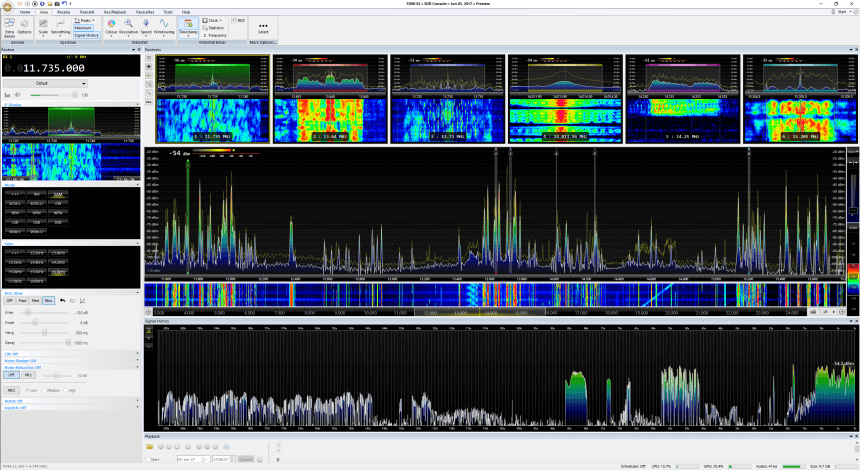Open the Peaks dropdown
This screenshot has height=470, width=860.
tap(84, 20)
